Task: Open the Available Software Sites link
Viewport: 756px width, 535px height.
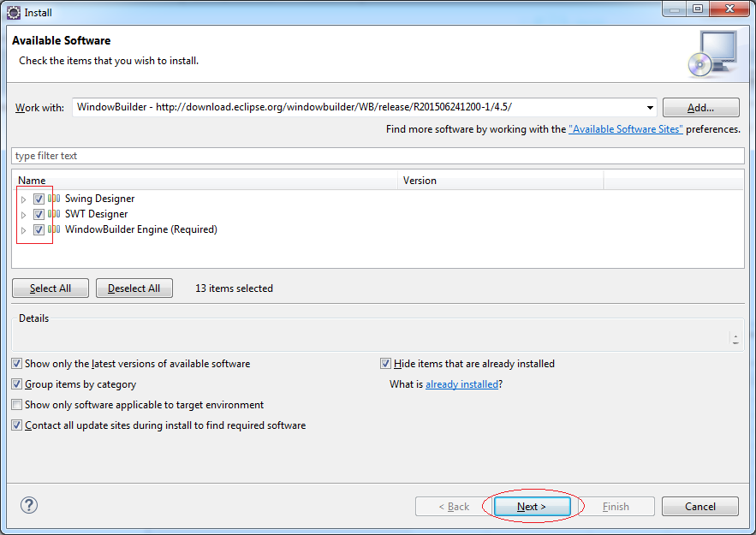Action: (625, 129)
